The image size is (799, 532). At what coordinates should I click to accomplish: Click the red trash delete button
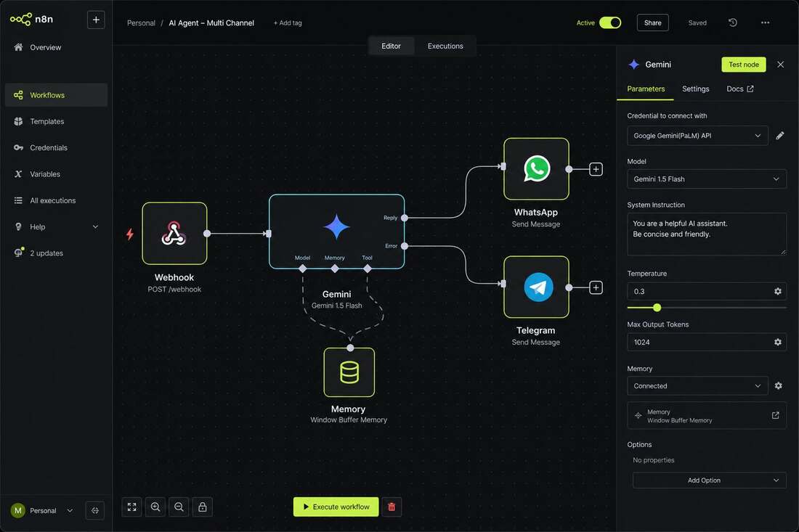click(x=392, y=507)
